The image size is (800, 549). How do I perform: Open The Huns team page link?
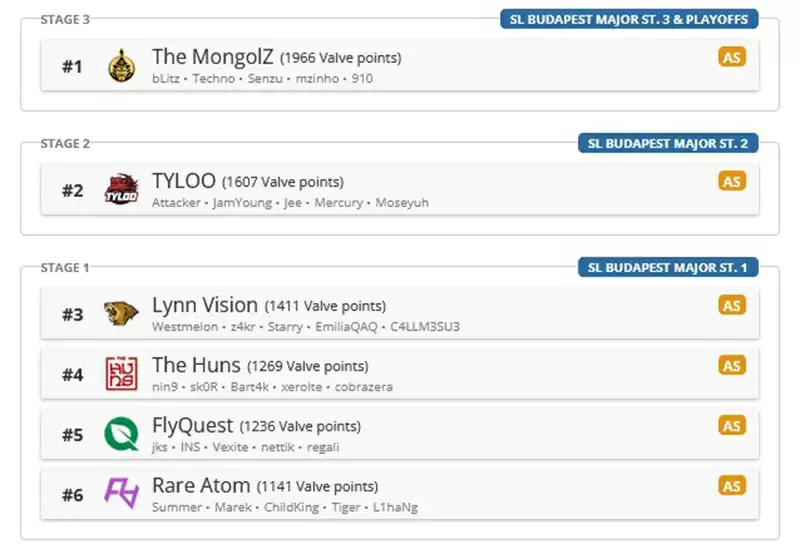196,365
